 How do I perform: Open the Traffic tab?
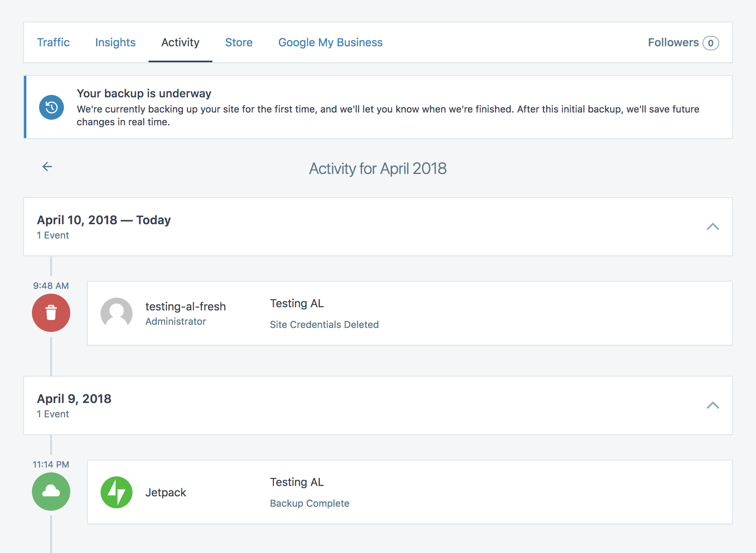point(53,43)
